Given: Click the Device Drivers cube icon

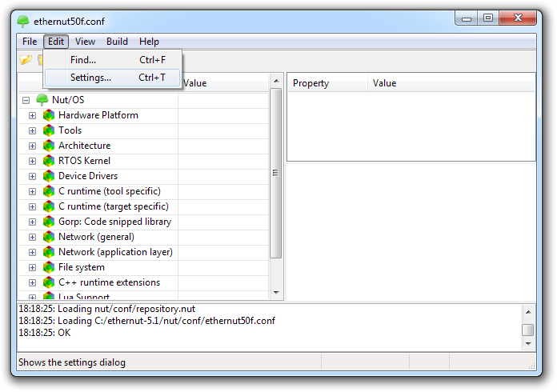Looking at the screenshot, I should [x=49, y=176].
